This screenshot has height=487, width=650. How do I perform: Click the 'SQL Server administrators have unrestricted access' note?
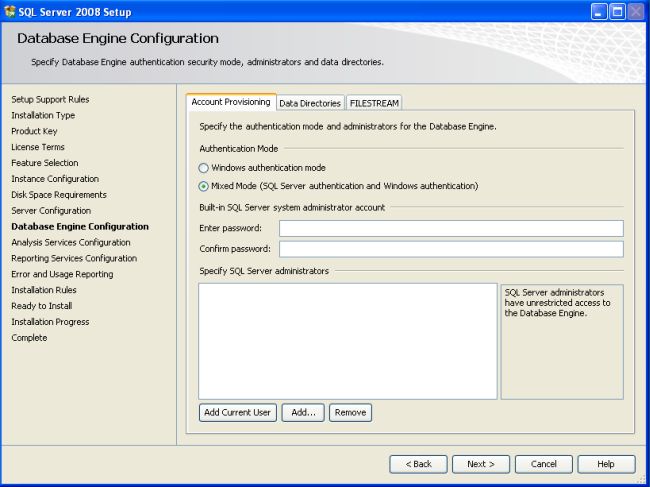(x=557, y=303)
